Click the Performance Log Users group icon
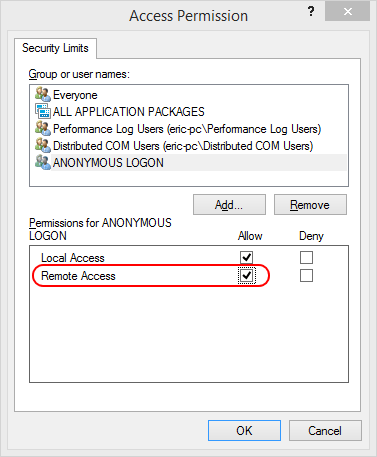The image size is (377, 457). click(43, 128)
